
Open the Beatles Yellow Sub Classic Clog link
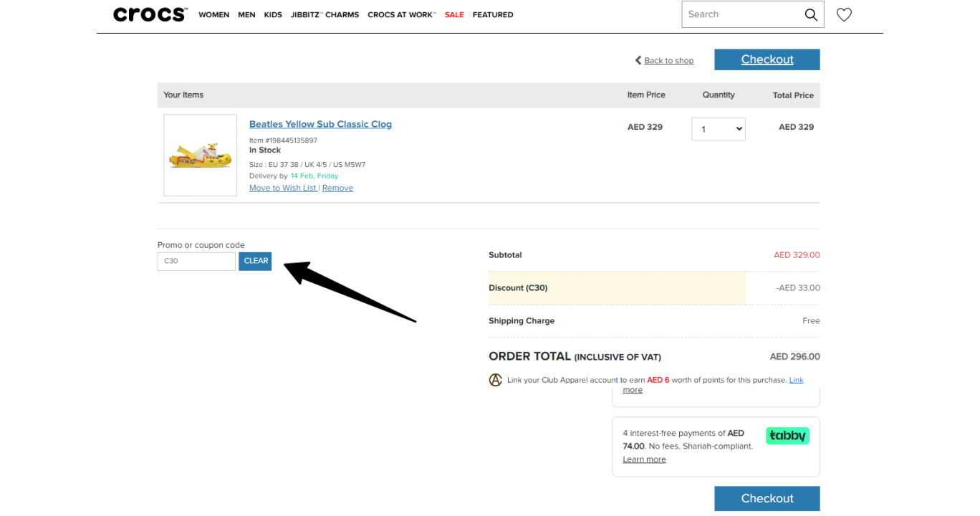point(320,124)
